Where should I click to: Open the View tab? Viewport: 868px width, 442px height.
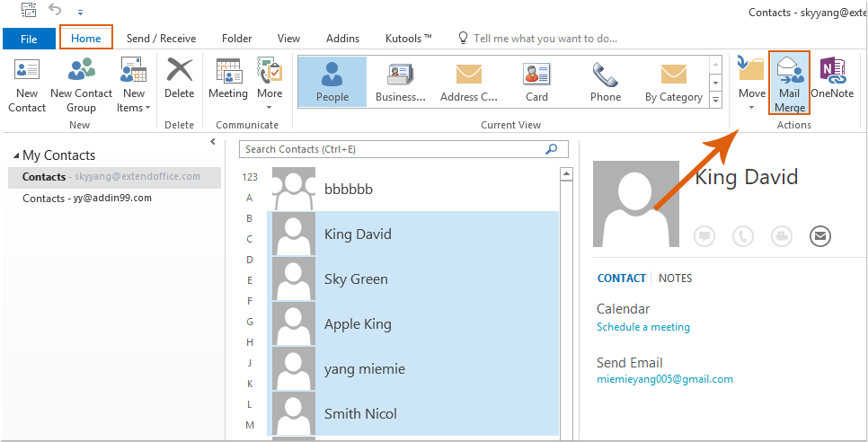(288, 38)
